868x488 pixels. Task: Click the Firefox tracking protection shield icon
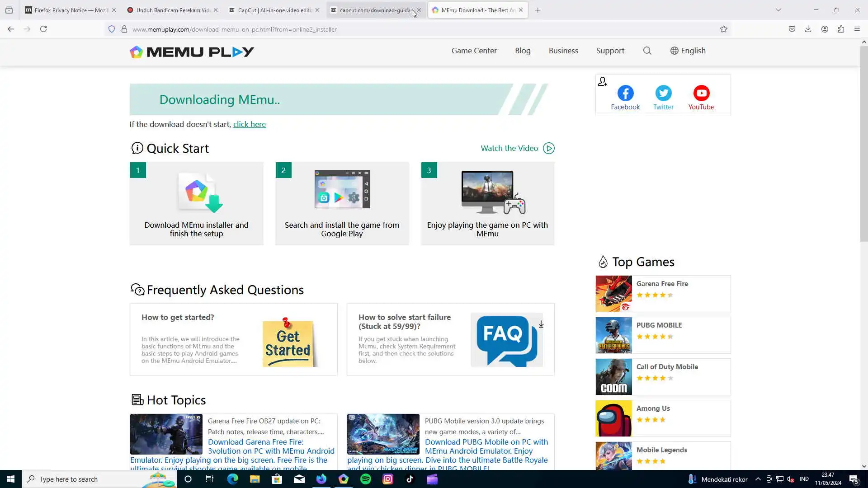coord(112,29)
